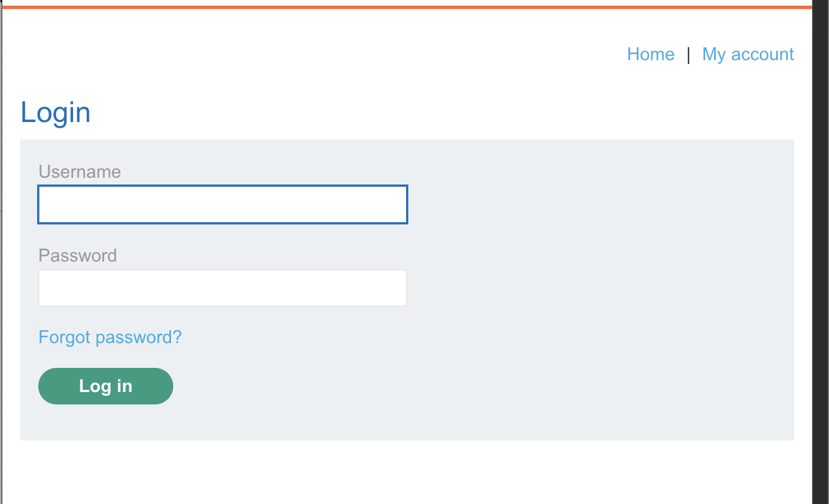The image size is (829, 504).
Task: Navigate Home from the top navigation
Action: click(651, 55)
